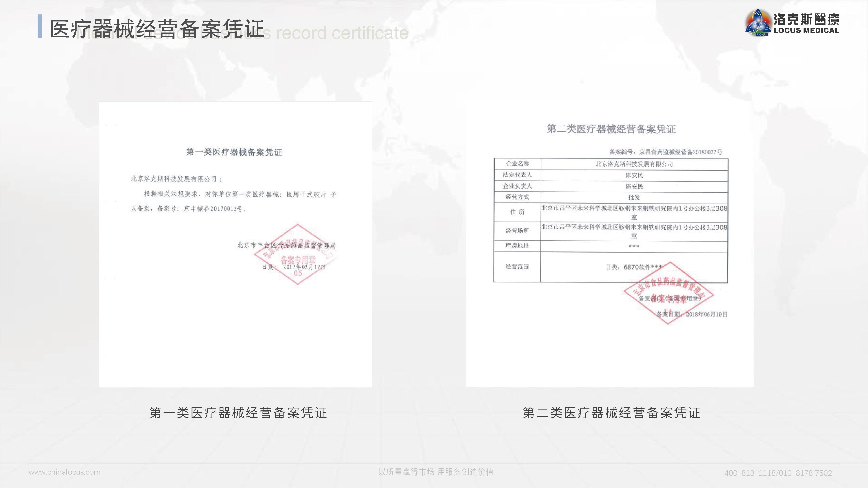
Task: Click the 经营范围 label cell
Action: click(x=517, y=267)
